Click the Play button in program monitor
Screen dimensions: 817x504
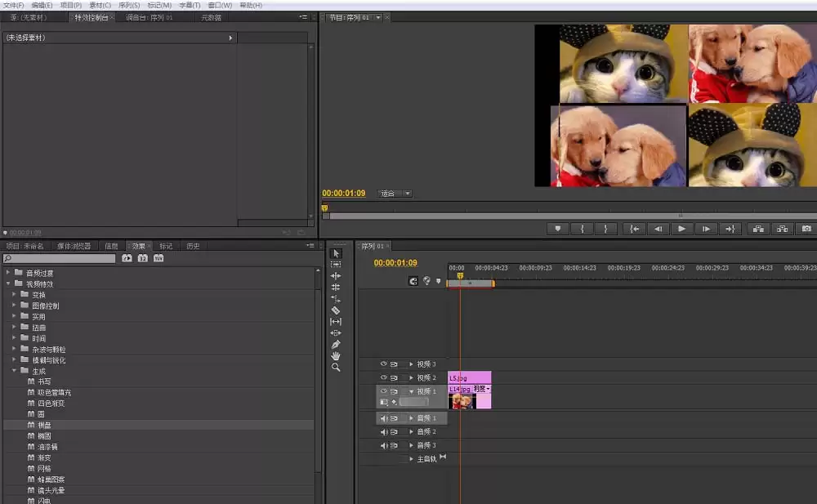[x=681, y=228]
